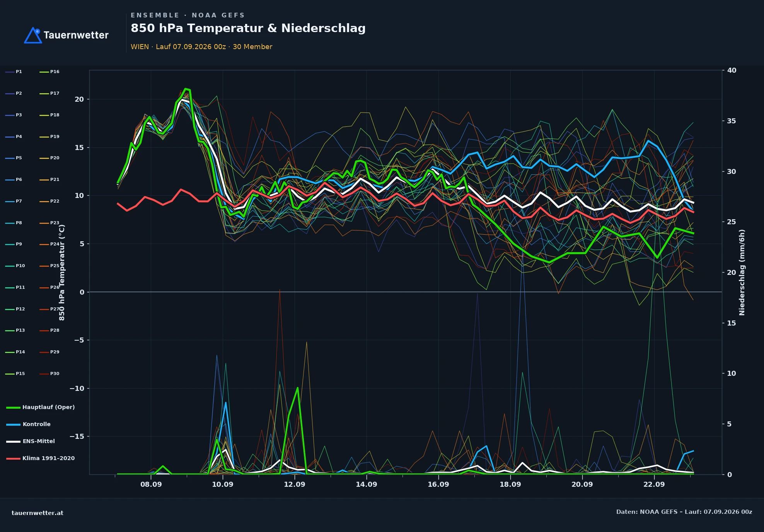Select the 16.09 x-axis tick label
Screen dimensions: 764x532
click(x=438, y=485)
